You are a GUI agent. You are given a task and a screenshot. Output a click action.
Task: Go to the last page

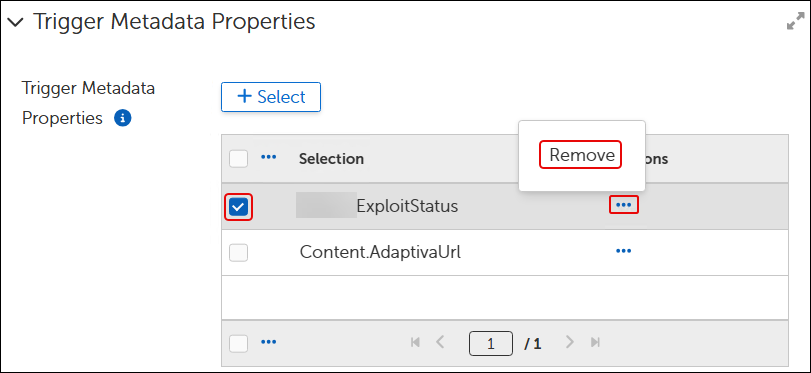595,342
